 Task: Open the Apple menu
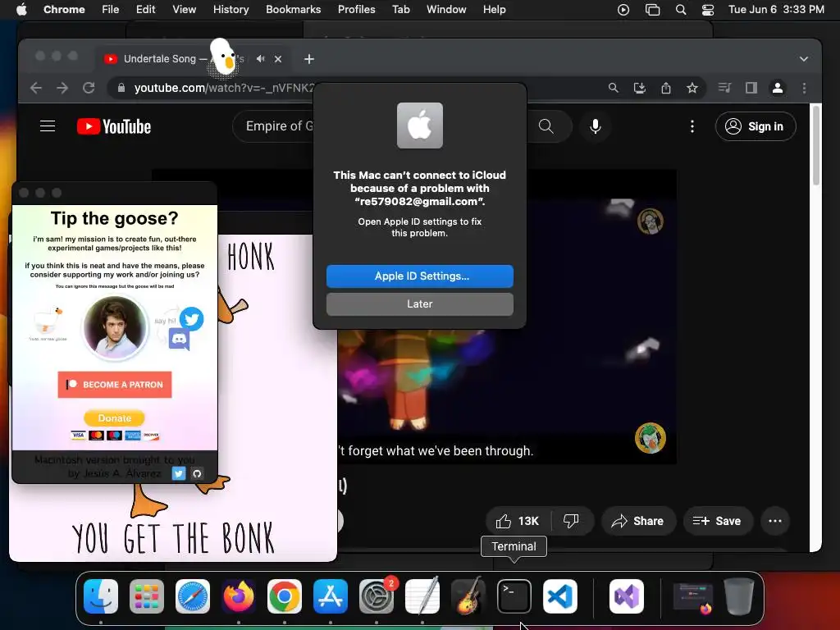pyautogui.click(x=21, y=10)
